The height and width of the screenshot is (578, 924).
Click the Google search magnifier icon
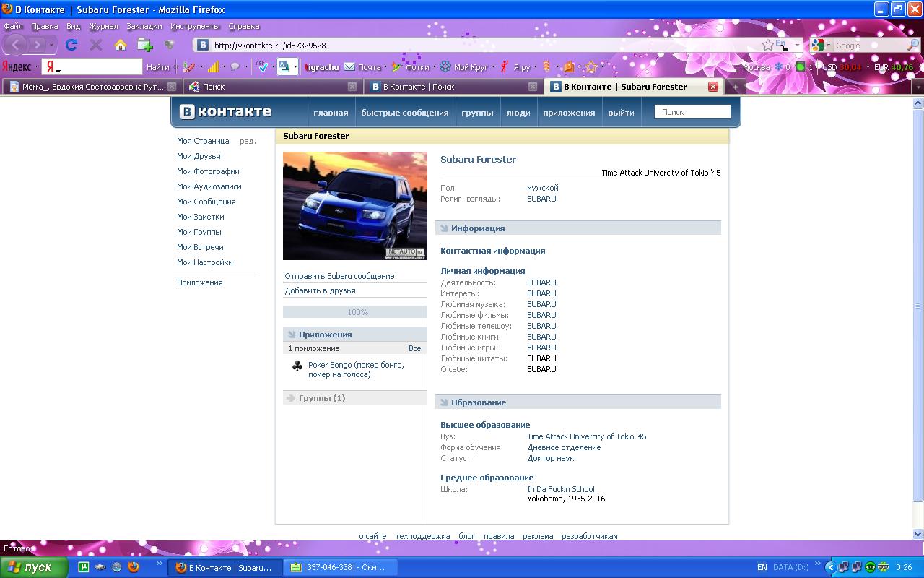tap(912, 45)
